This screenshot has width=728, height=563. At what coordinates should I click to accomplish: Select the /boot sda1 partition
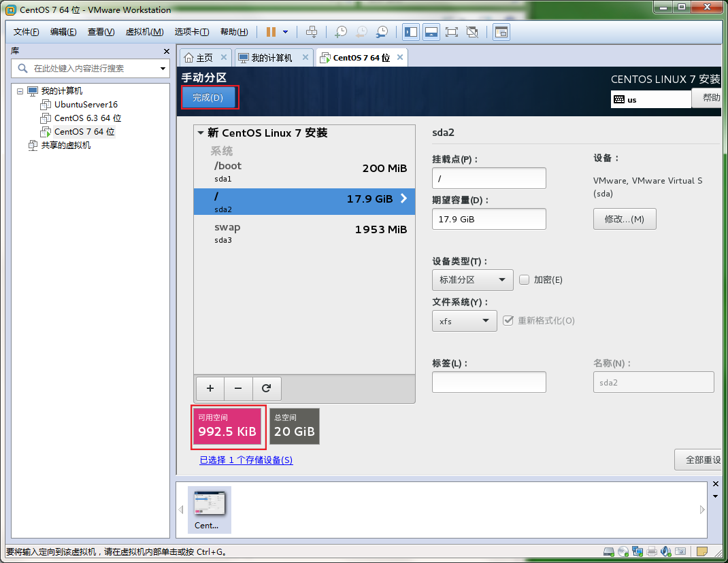click(x=304, y=171)
